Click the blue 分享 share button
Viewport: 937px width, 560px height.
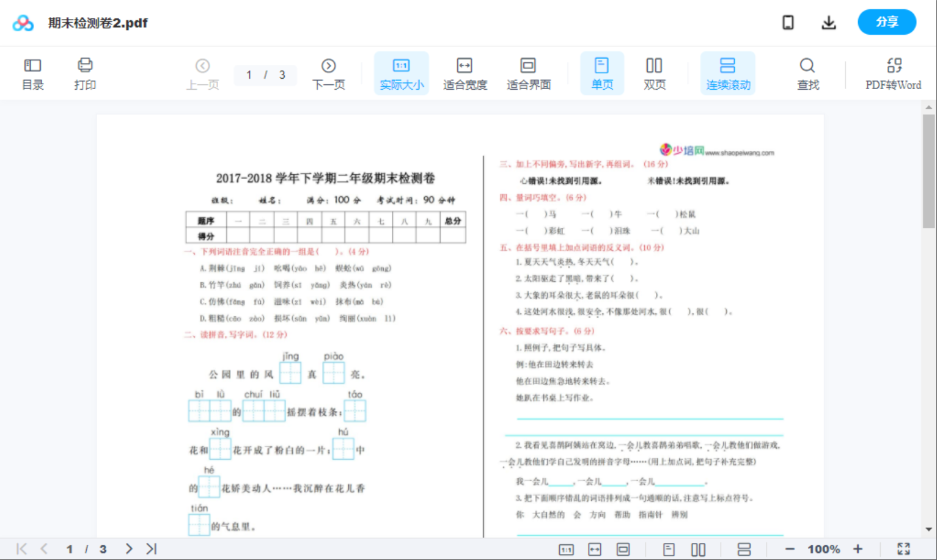pyautogui.click(x=886, y=23)
